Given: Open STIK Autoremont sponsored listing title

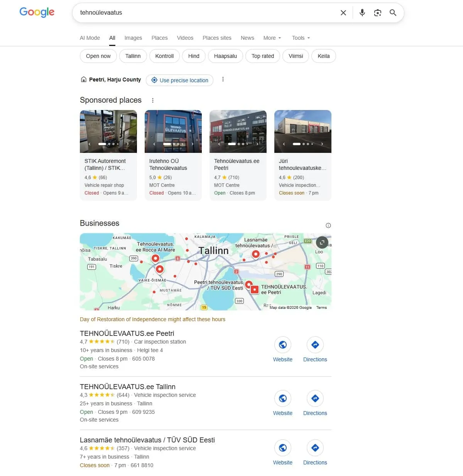Looking at the screenshot, I should (x=105, y=164).
